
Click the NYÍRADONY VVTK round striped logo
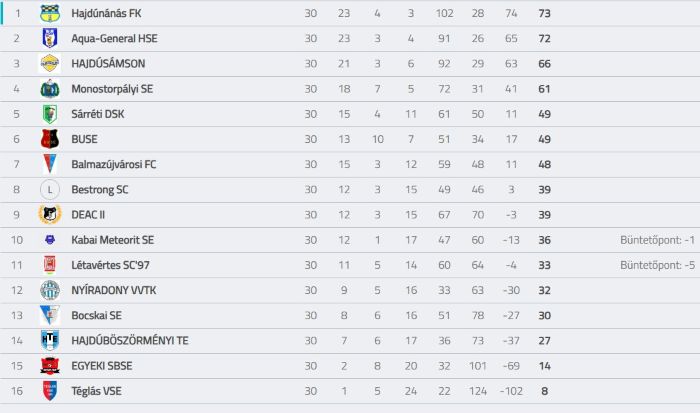click(50, 290)
